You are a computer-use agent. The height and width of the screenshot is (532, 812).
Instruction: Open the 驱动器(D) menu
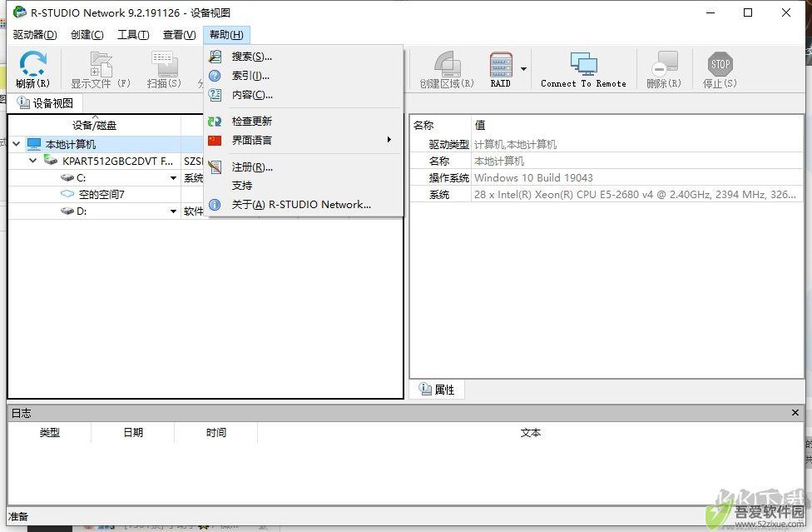click(35, 35)
